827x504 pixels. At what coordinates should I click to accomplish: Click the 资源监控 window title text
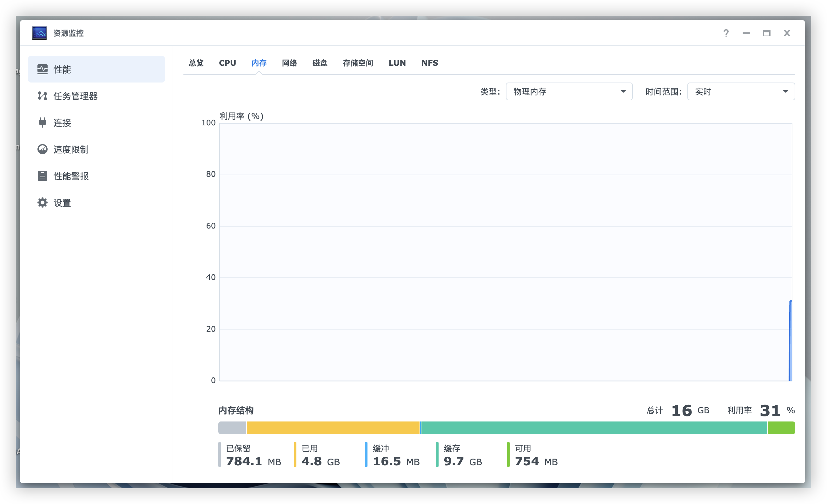point(69,33)
